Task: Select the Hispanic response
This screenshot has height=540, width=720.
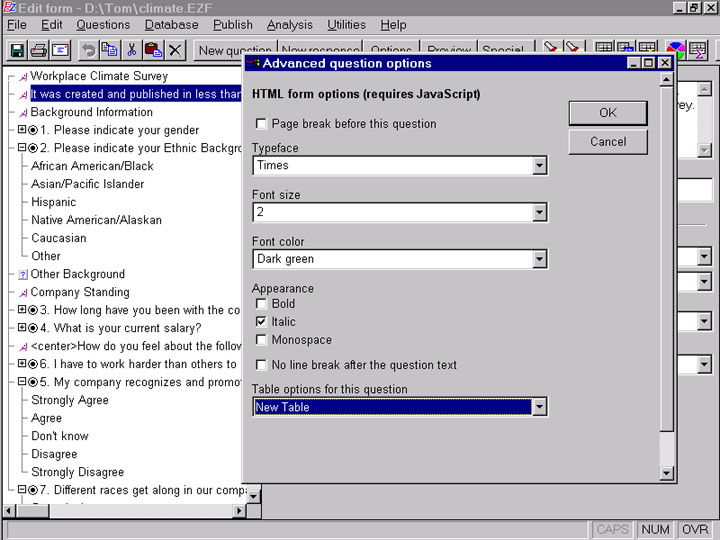Action: 54,202
